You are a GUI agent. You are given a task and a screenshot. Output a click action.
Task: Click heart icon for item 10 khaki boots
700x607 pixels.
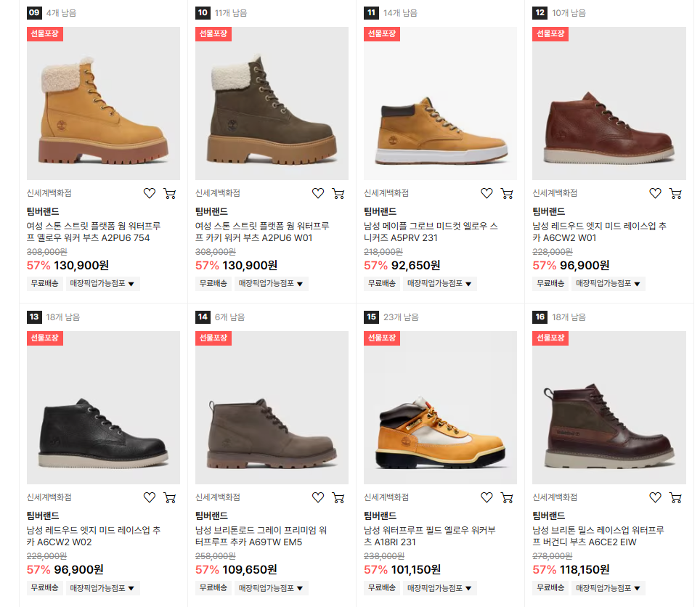coord(318,193)
